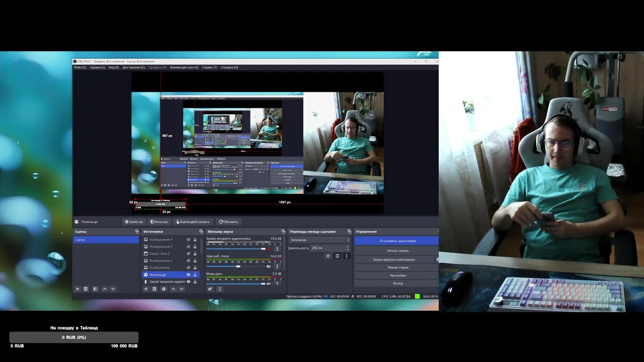Image resolution: width=644 pixels, height=362 pixels.
Task: Add a configurable transition with plus
Action: click(x=328, y=256)
